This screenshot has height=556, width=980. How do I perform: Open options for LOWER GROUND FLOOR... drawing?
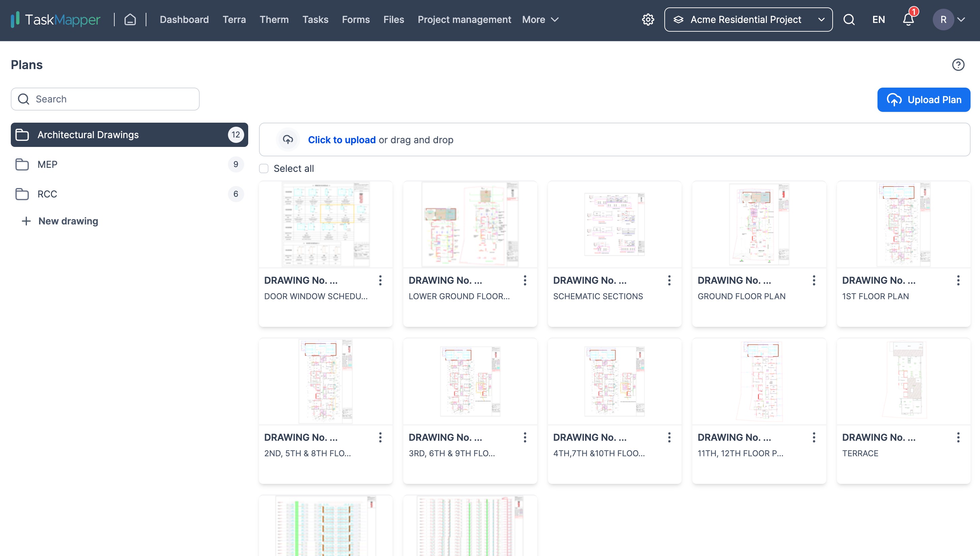525,280
